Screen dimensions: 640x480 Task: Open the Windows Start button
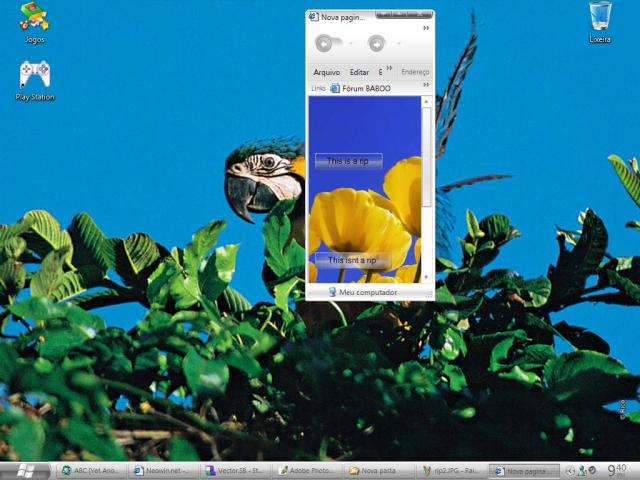coord(25,471)
